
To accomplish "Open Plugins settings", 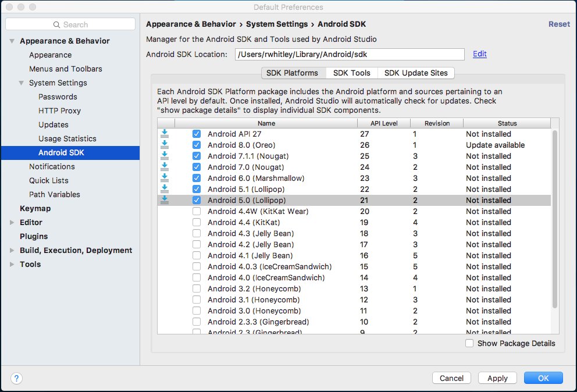I will [x=34, y=236].
